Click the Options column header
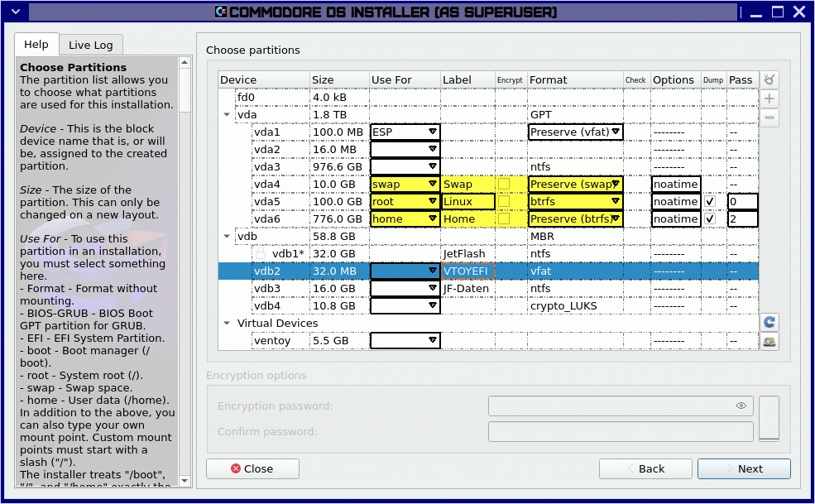Screen dimensions: 815x504 (x=676, y=79)
